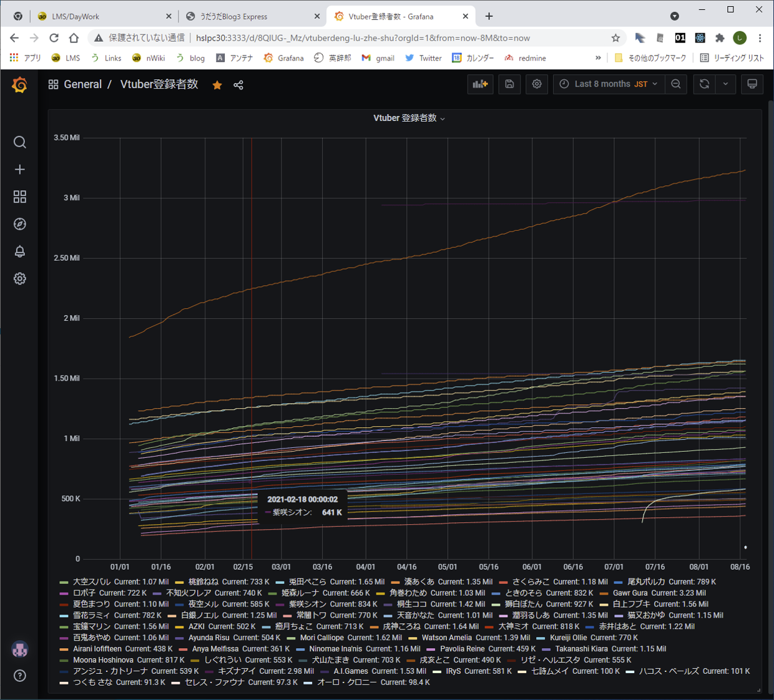Save dashboard with the disk icon
This screenshot has height=700, width=774.
pyautogui.click(x=509, y=84)
